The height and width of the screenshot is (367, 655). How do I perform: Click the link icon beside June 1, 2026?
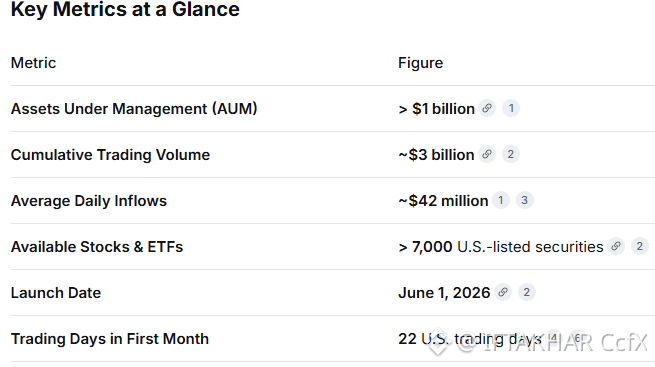pos(503,292)
